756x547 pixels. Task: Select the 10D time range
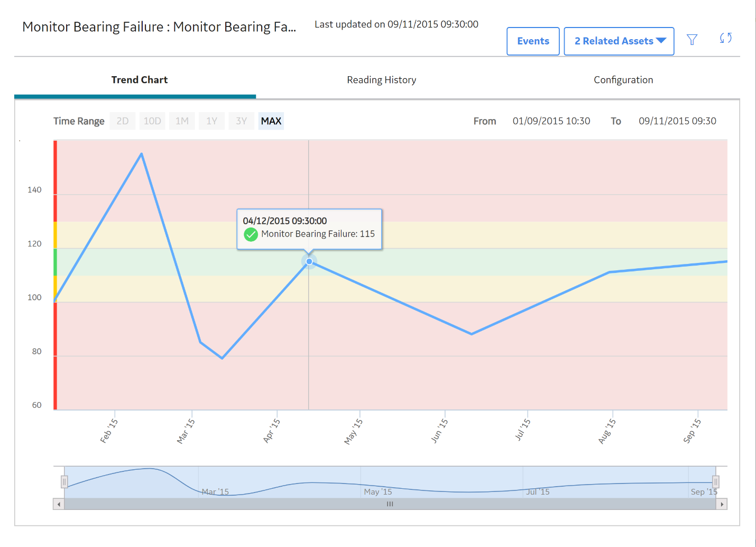(x=152, y=121)
